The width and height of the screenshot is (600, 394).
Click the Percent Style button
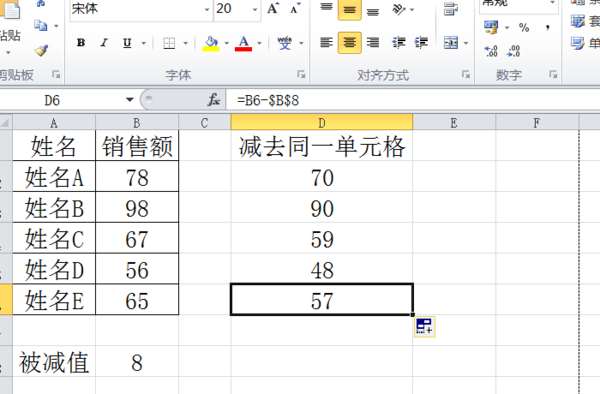pos(524,27)
